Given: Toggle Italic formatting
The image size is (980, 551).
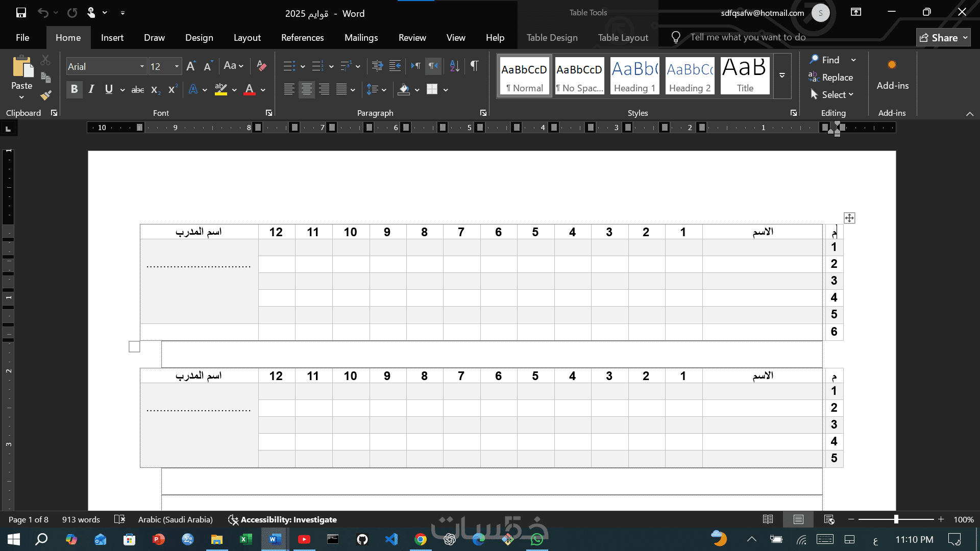Looking at the screenshot, I should point(91,90).
